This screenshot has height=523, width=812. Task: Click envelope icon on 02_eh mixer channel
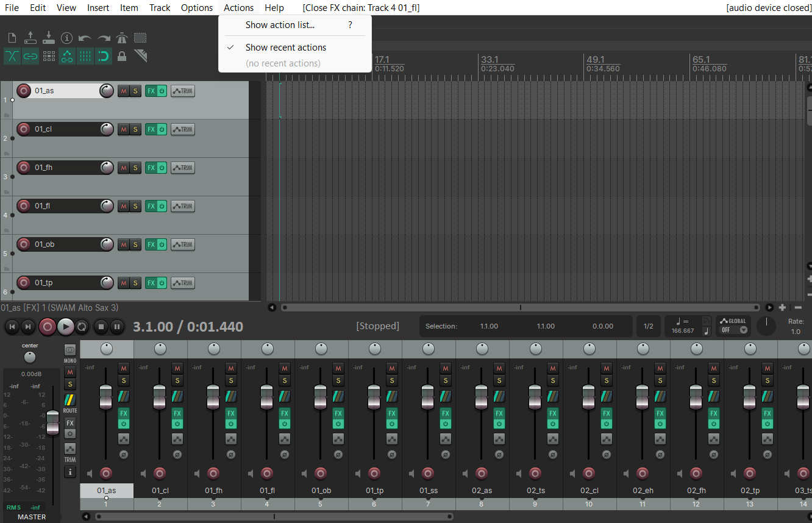point(660,438)
